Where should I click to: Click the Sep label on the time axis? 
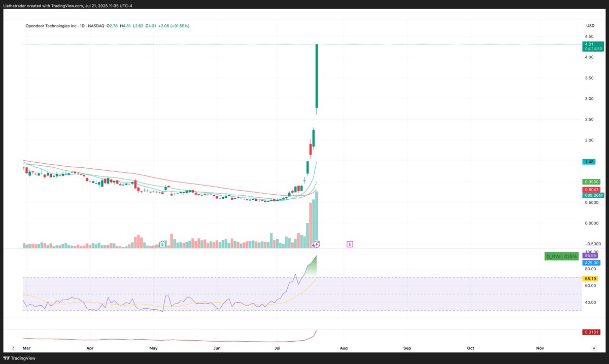point(407,348)
